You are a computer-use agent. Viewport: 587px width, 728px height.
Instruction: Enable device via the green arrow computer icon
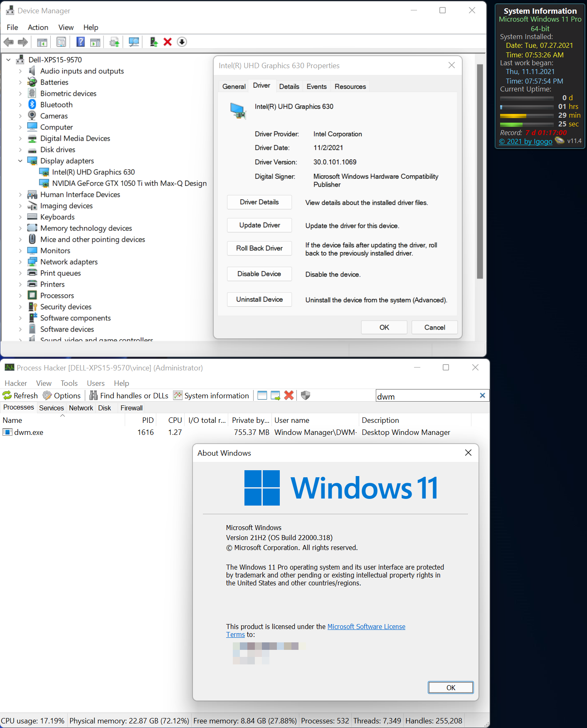[x=154, y=42]
